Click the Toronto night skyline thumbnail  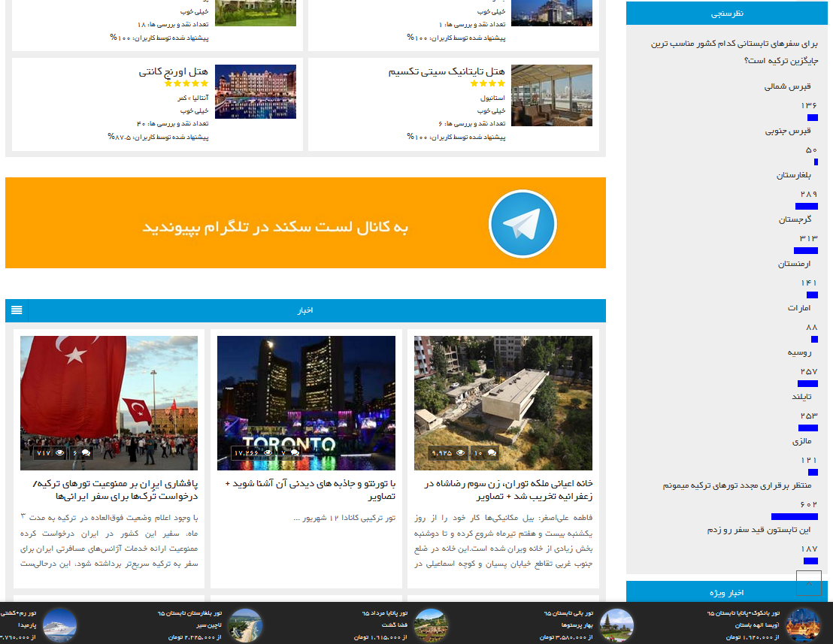click(x=306, y=402)
